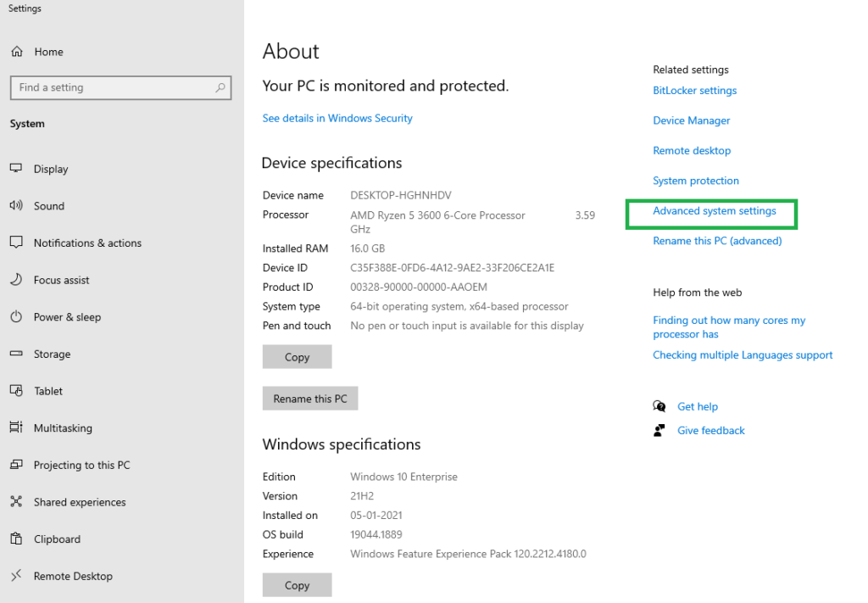
Task: Open the Get help icon
Action: [x=659, y=406]
